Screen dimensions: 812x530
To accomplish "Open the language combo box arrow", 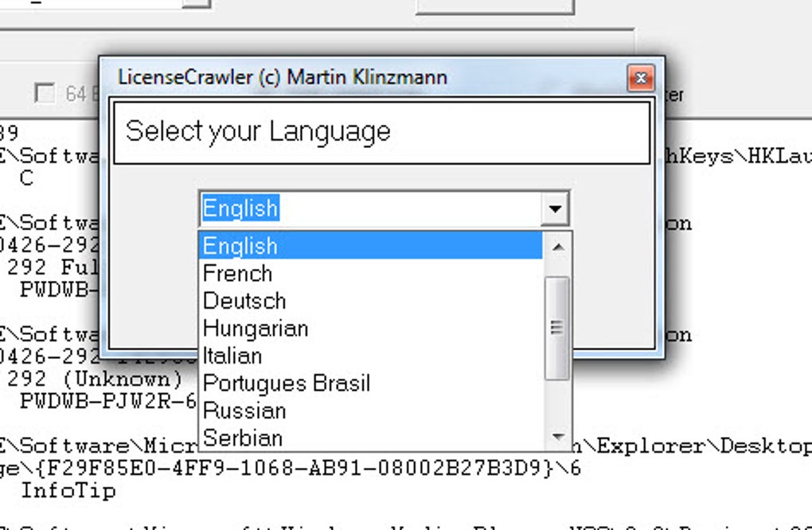I will click(x=555, y=208).
